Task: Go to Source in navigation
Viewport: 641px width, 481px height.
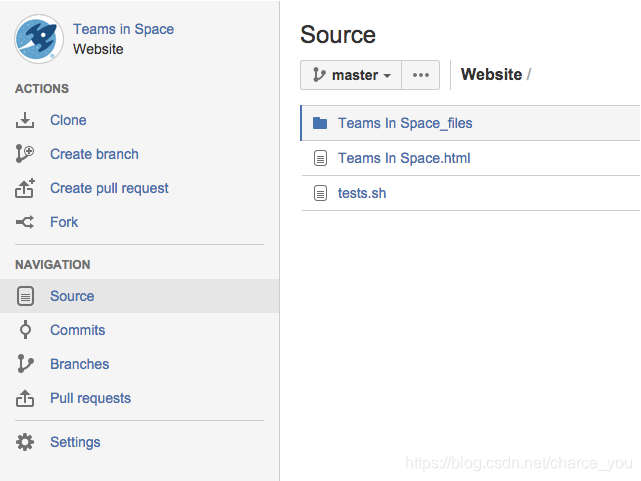Action: click(72, 296)
